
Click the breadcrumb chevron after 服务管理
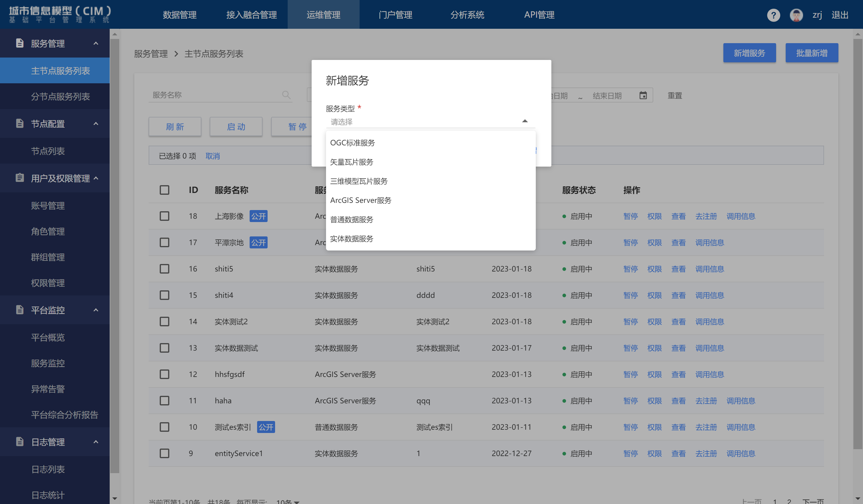[176, 54]
